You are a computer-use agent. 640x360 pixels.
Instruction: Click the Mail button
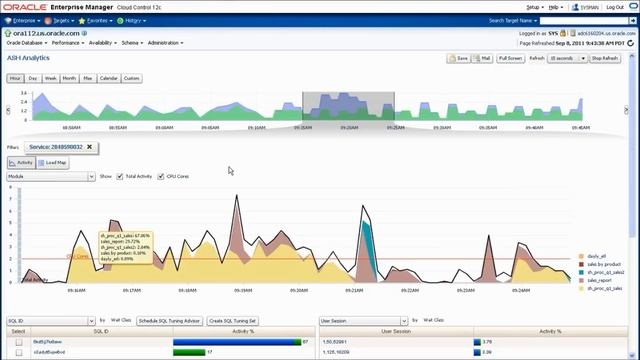point(482,58)
